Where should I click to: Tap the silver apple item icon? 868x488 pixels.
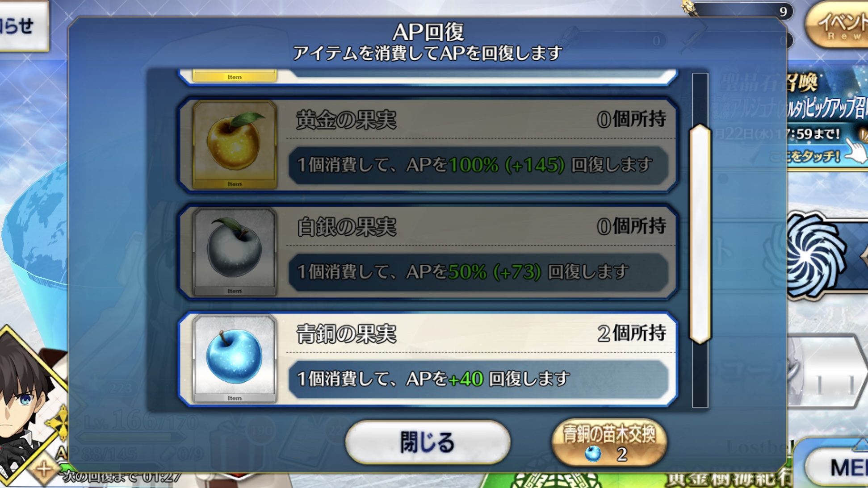(235, 252)
